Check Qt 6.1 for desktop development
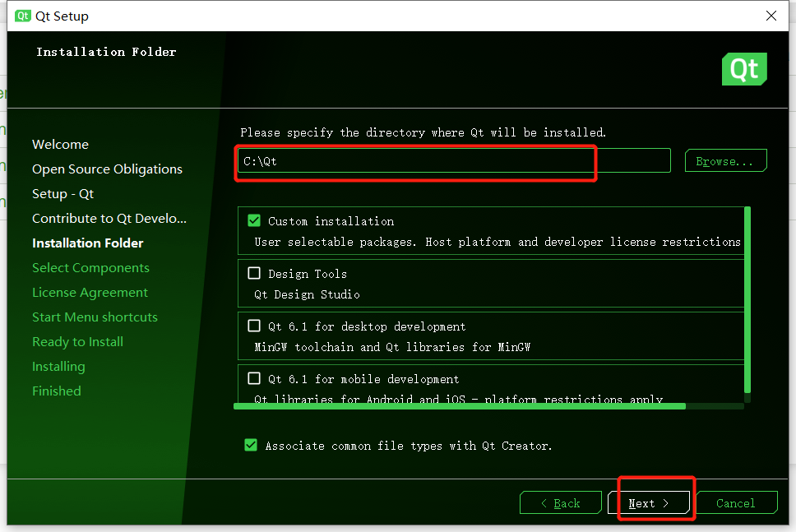The image size is (796, 532). (x=254, y=326)
